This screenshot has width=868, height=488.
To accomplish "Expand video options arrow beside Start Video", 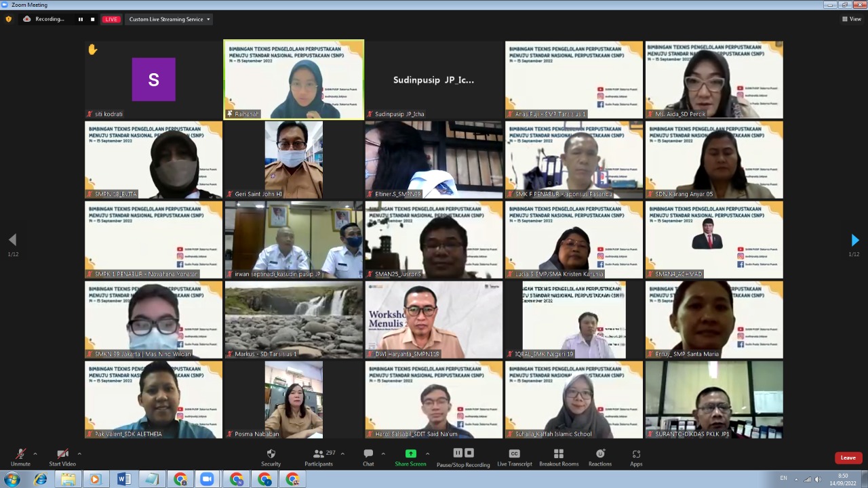I will pyautogui.click(x=79, y=453).
